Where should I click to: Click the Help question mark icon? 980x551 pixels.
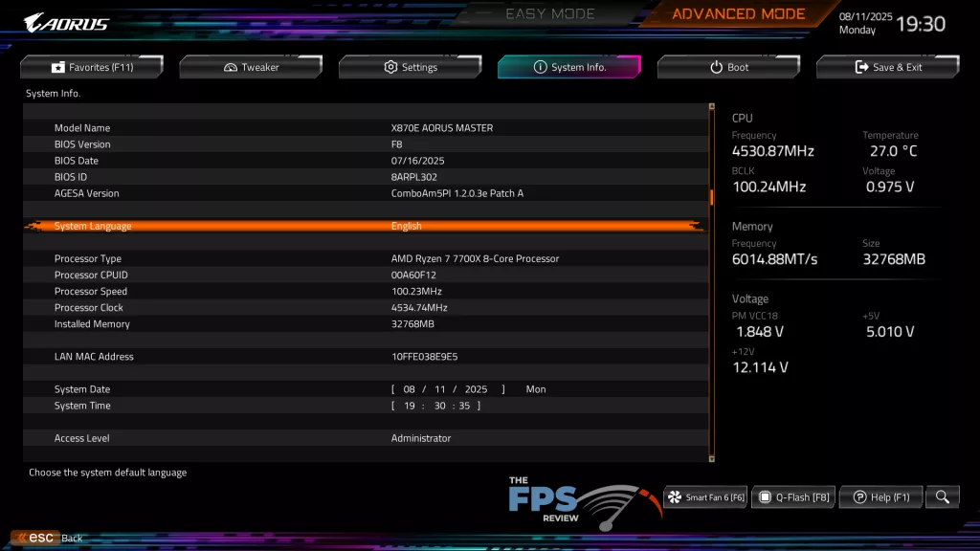click(x=860, y=497)
